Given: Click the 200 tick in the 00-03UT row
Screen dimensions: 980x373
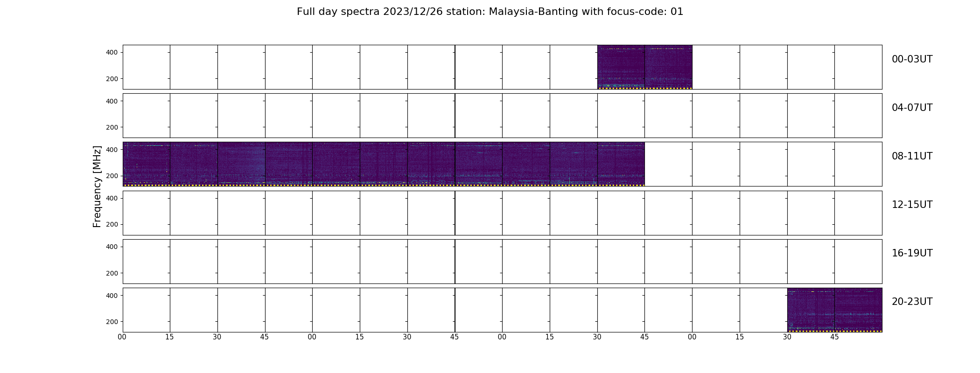Looking at the screenshot, I should point(112,79).
